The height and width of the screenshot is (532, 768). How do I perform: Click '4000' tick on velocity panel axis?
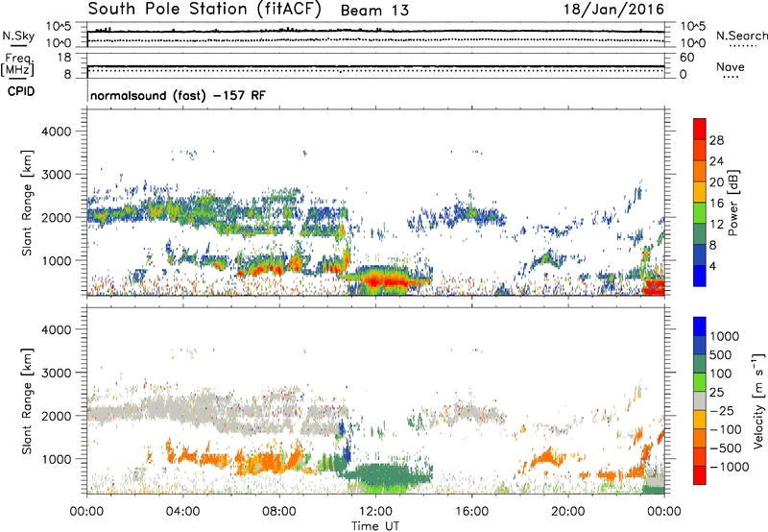56,329
